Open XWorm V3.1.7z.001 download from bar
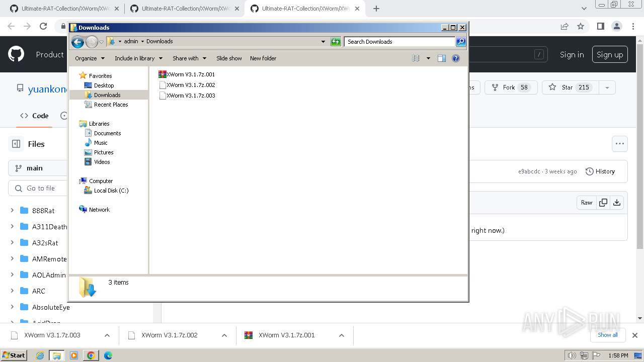The image size is (644, 362). click(287, 335)
